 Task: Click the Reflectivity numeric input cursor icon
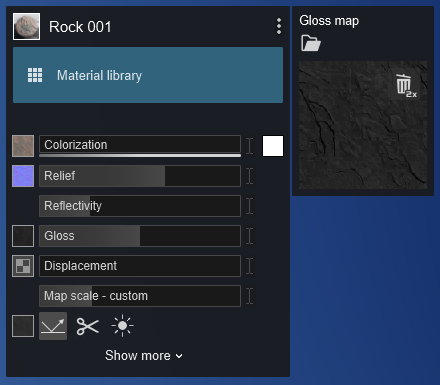pos(250,206)
